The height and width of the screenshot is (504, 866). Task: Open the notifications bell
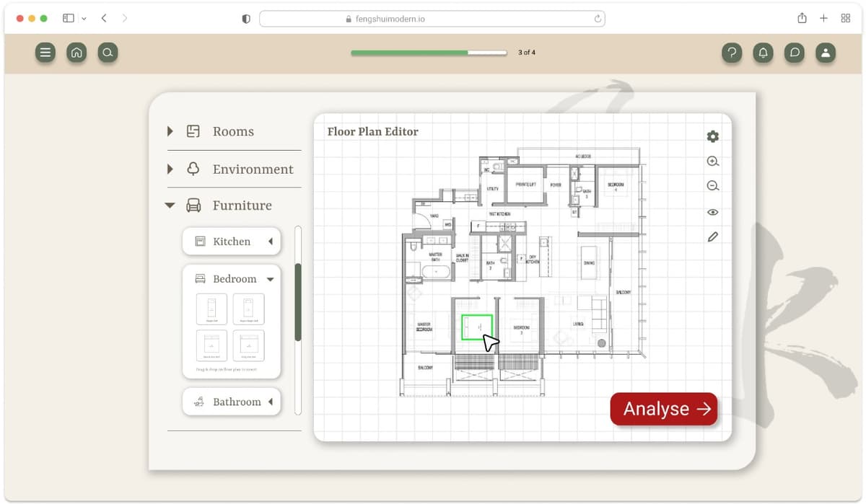tap(763, 52)
